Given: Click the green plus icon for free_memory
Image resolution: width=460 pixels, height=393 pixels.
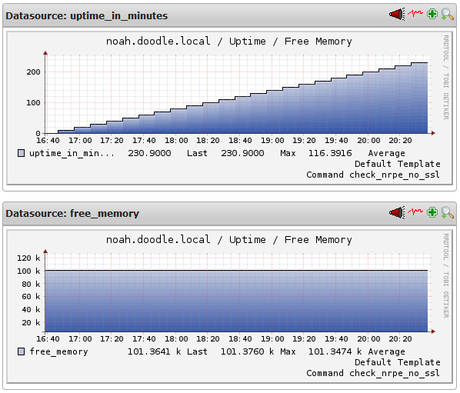Looking at the screenshot, I should pyautogui.click(x=432, y=212).
